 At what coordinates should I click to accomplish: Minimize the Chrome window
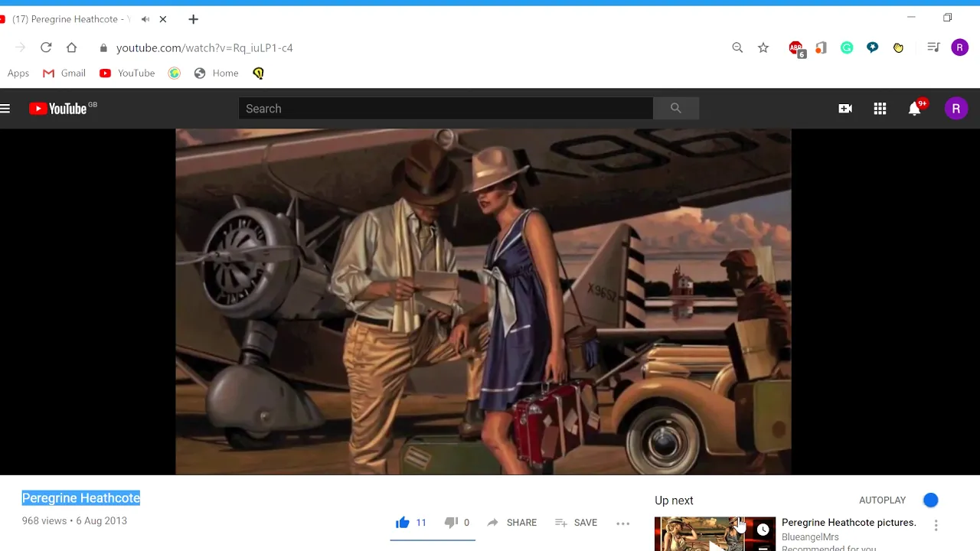coord(911,18)
